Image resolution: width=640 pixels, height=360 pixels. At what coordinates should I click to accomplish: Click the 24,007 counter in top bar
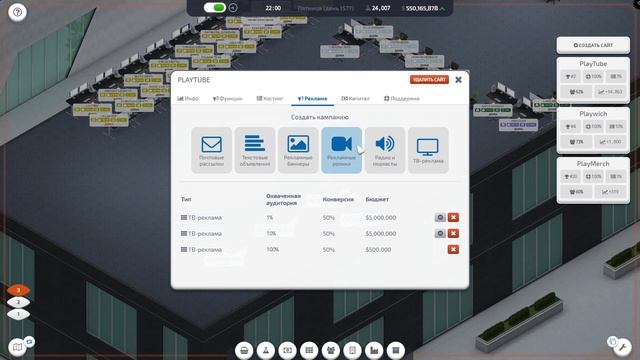click(378, 8)
